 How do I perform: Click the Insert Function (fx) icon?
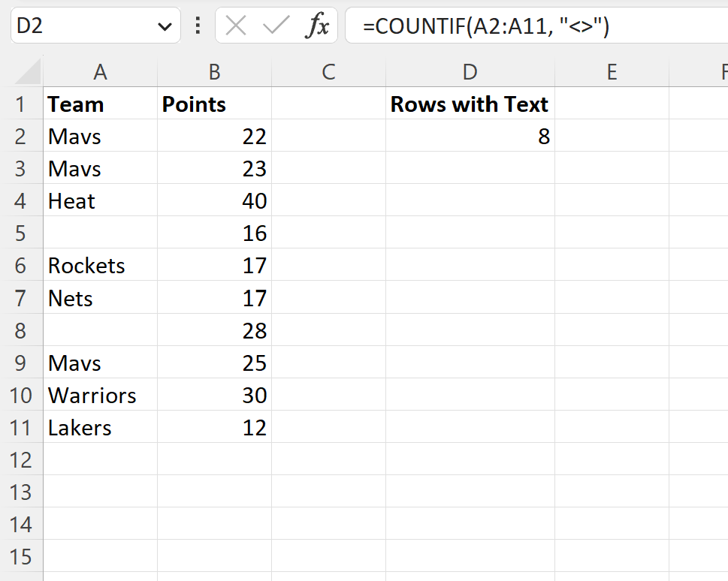[x=320, y=25]
